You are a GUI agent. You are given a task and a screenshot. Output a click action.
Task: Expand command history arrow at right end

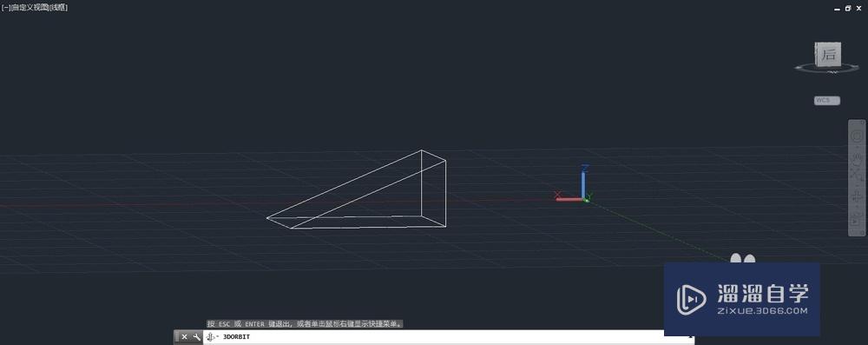click(690, 336)
